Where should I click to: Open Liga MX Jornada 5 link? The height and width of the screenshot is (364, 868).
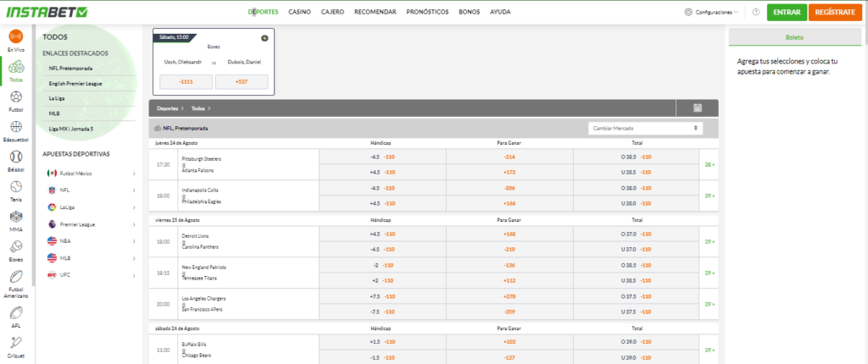pyautogui.click(x=71, y=129)
